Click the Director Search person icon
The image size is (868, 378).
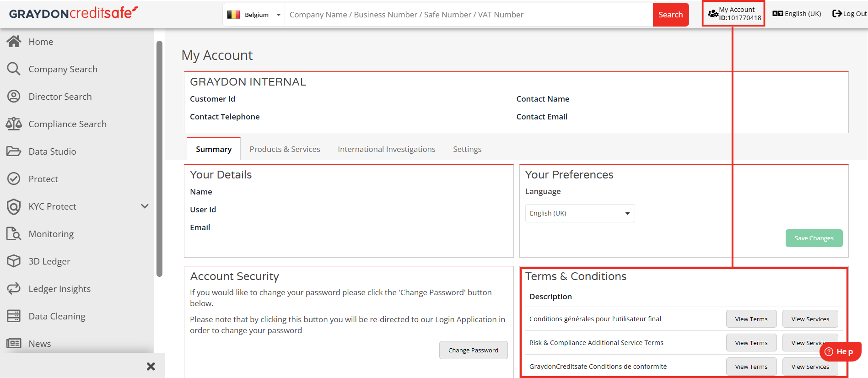coord(14,97)
